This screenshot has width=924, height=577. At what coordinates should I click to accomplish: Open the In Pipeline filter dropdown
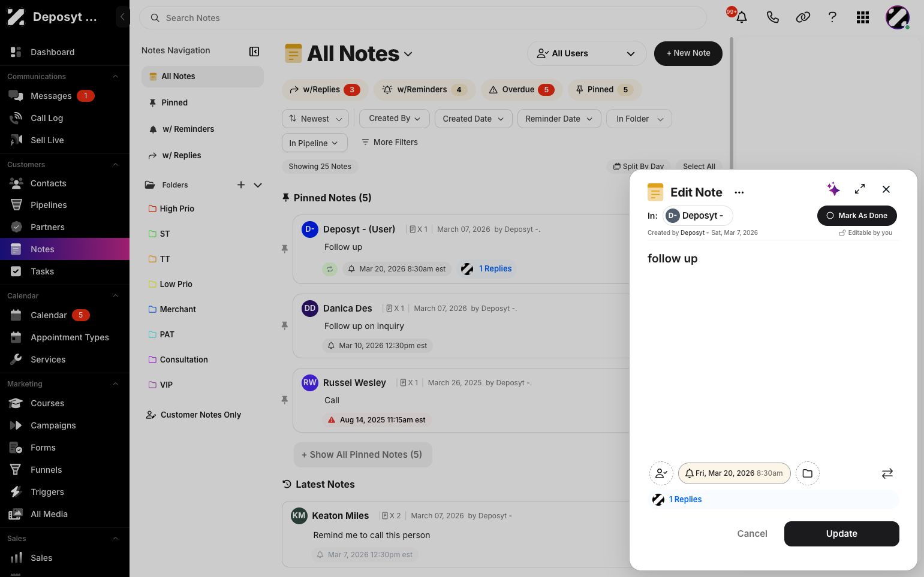(x=314, y=143)
